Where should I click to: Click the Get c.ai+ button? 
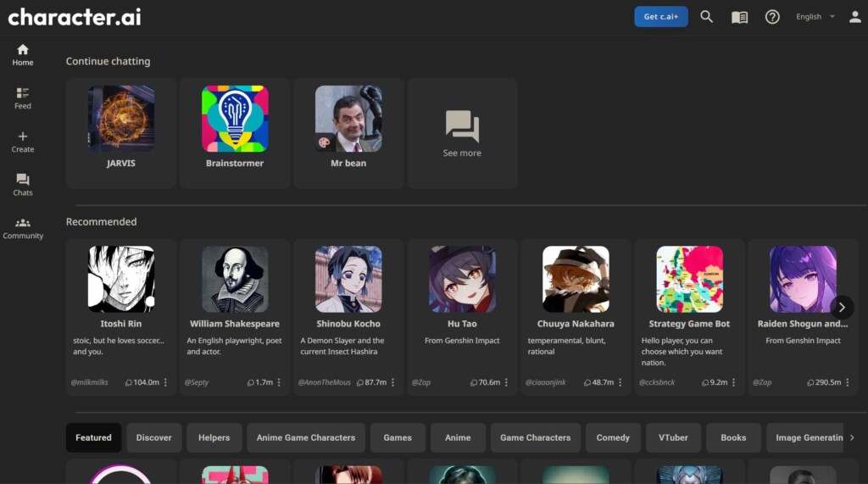[661, 17]
